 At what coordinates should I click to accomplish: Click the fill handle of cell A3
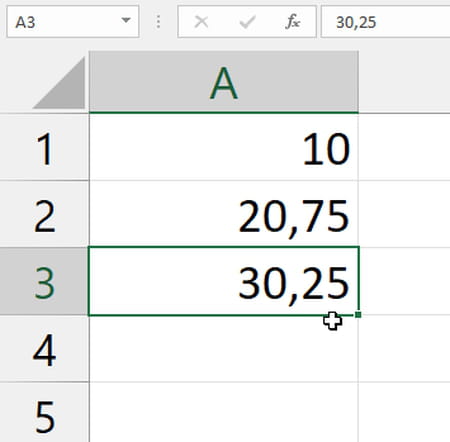pyautogui.click(x=358, y=314)
